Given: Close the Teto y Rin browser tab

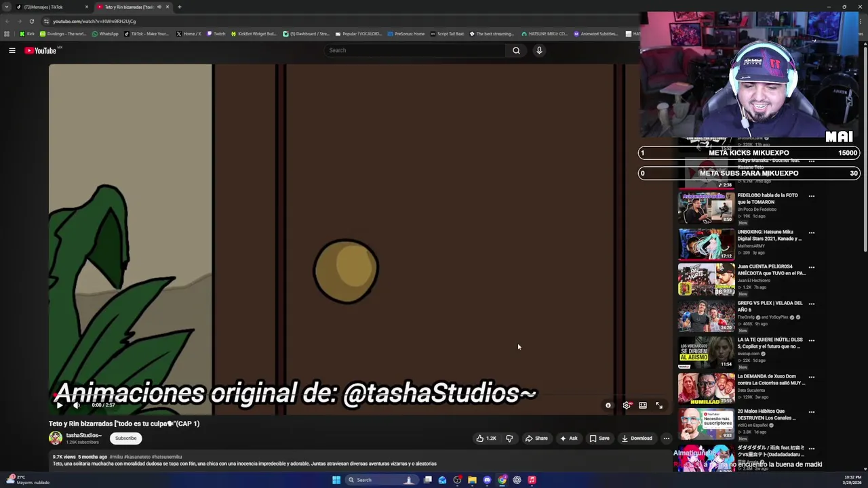Looking at the screenshot, I should [167, 7].
